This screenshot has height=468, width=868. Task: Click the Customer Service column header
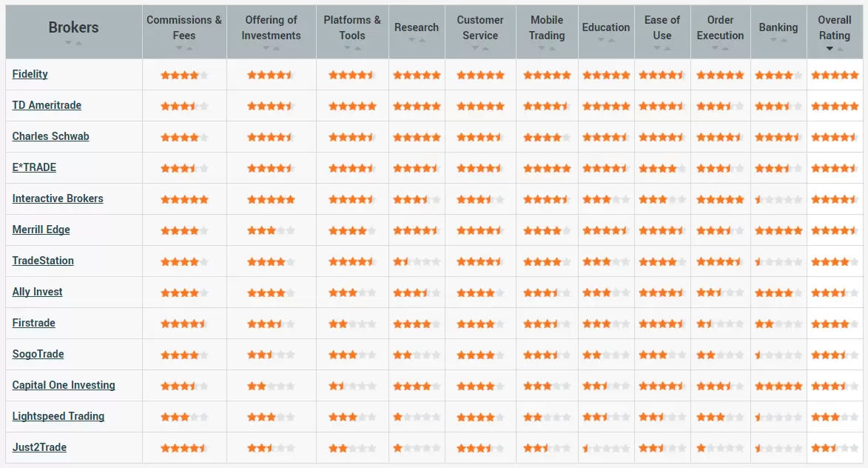click(480, 27)
